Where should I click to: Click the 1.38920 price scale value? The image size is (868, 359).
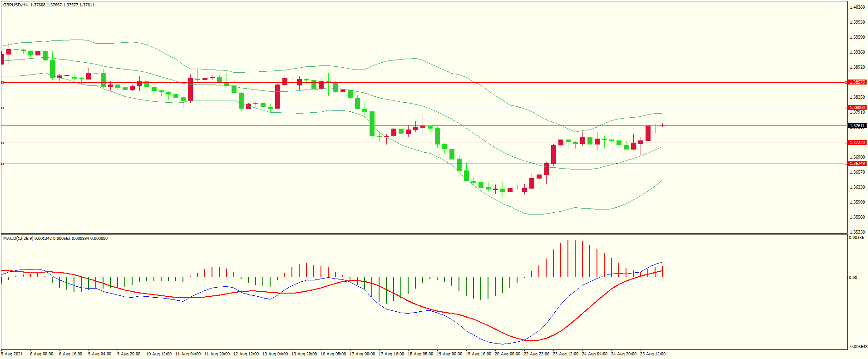coord(857,67)
